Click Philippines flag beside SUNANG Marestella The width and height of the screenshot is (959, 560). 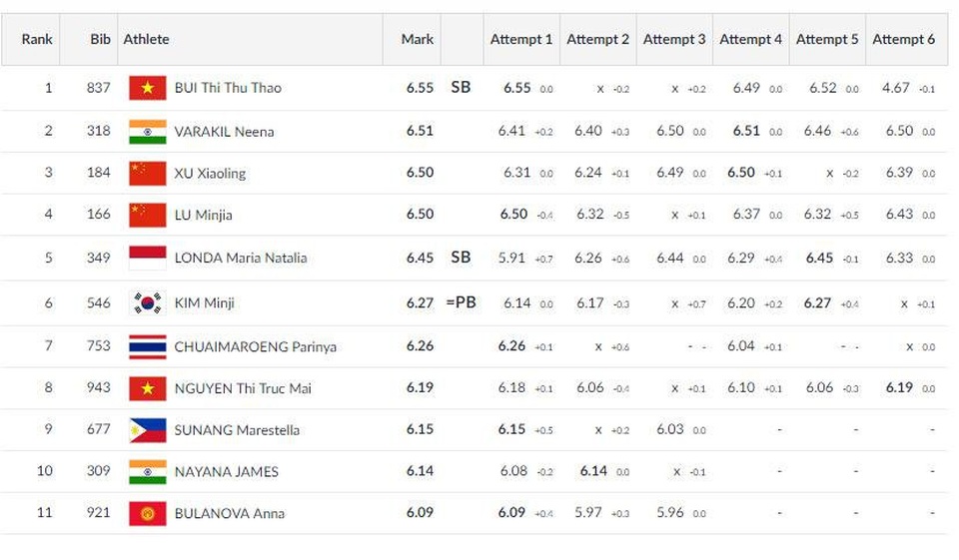148,430
